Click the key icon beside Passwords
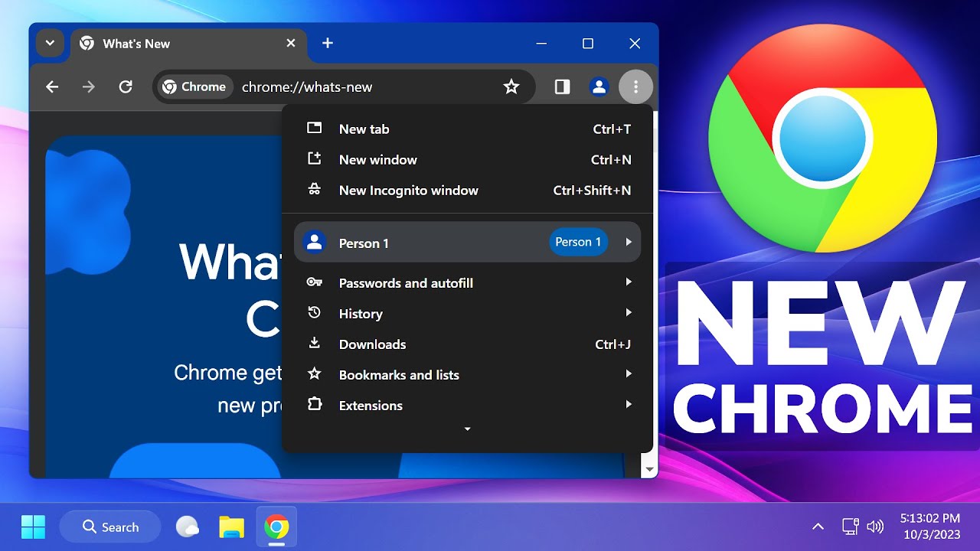Viewport: 980px width, 551px height. [x=314, y=282]
